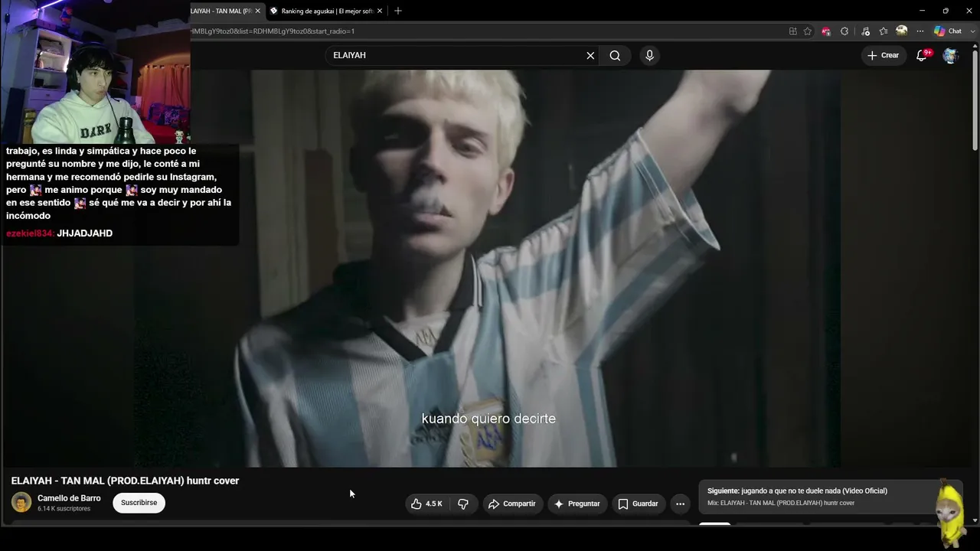Image resolution: width=980 pixels, height=551 pixels.
Task: Open the YouTube account avatar menu
Action: (x=950, y=55)
